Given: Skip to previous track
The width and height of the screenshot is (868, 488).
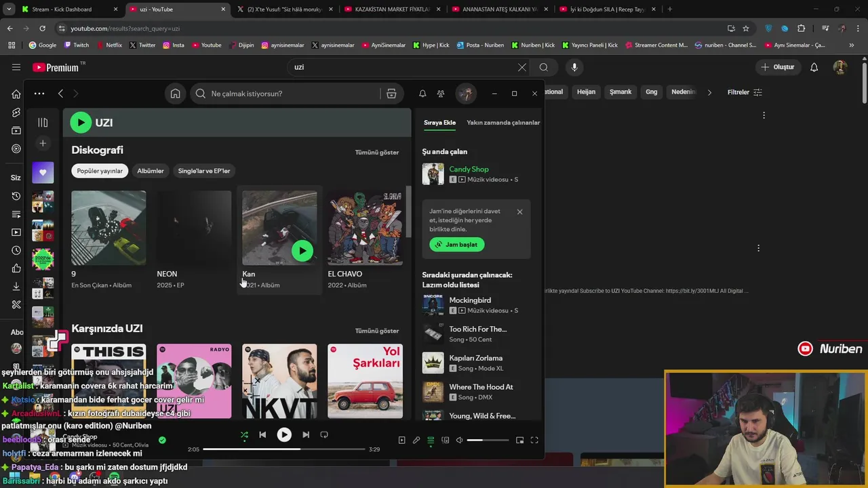Looking at the screenshot, I should (262, 435).
